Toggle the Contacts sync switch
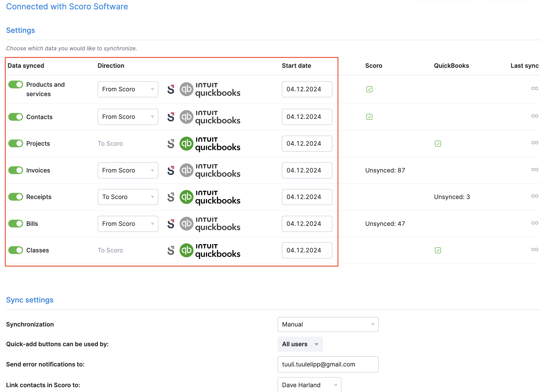Image resolution: width=550 pixels, height=392 pixels. coord(16,117)
